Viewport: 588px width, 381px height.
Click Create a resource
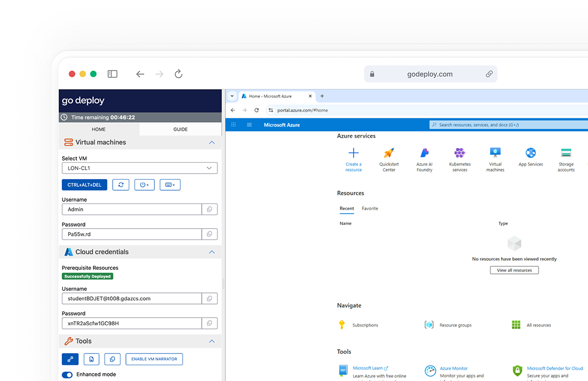pos(353,160)
